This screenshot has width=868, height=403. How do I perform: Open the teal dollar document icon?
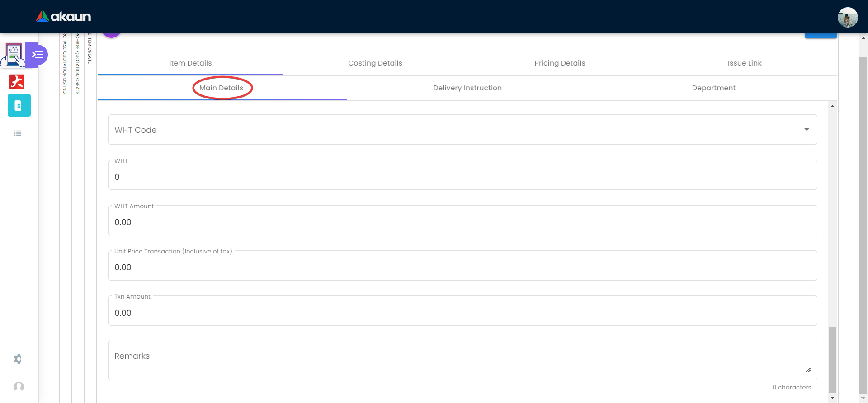[x=19, y=105]
